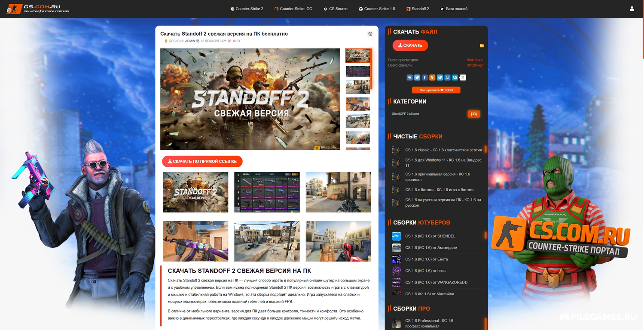Viewport: 644px width, 330px height.
Task: Open the Standoff 2 navigation item
Action: pyautogui.click(x=418, y=9)
